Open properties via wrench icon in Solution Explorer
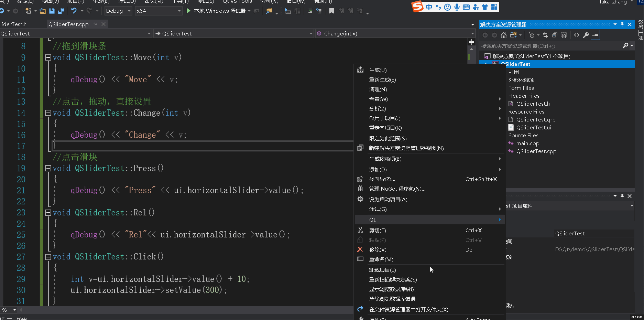The width and height of the screenshot is (644, 320). 586,35
